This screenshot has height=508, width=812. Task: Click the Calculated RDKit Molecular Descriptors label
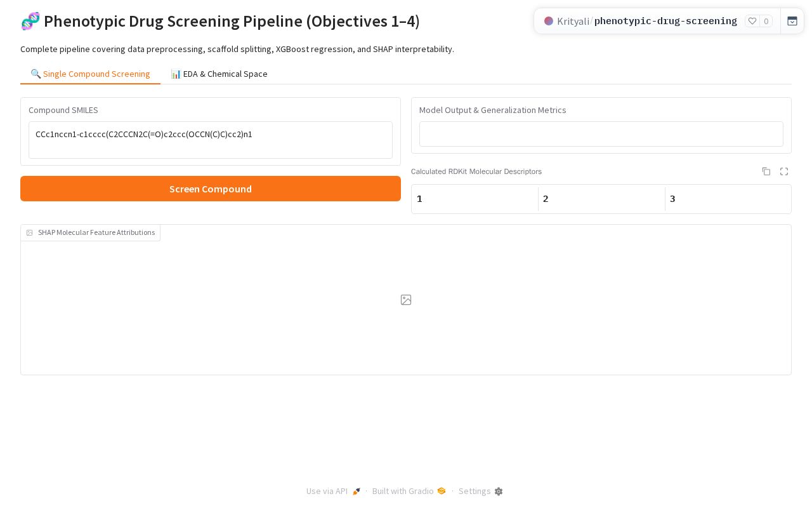point(476,171)
